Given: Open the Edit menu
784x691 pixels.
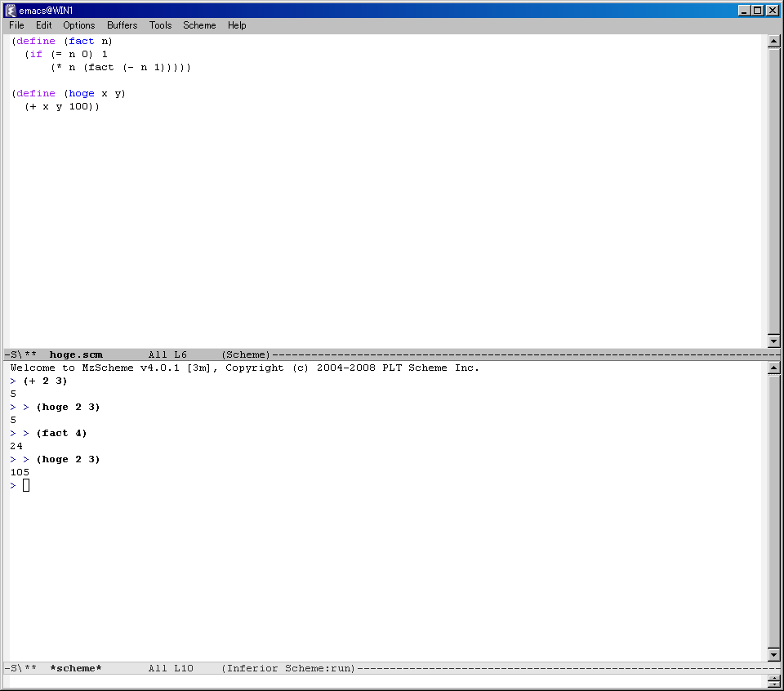Looking at the screenshot, I should pyautogui.click(x=43, y=25).
